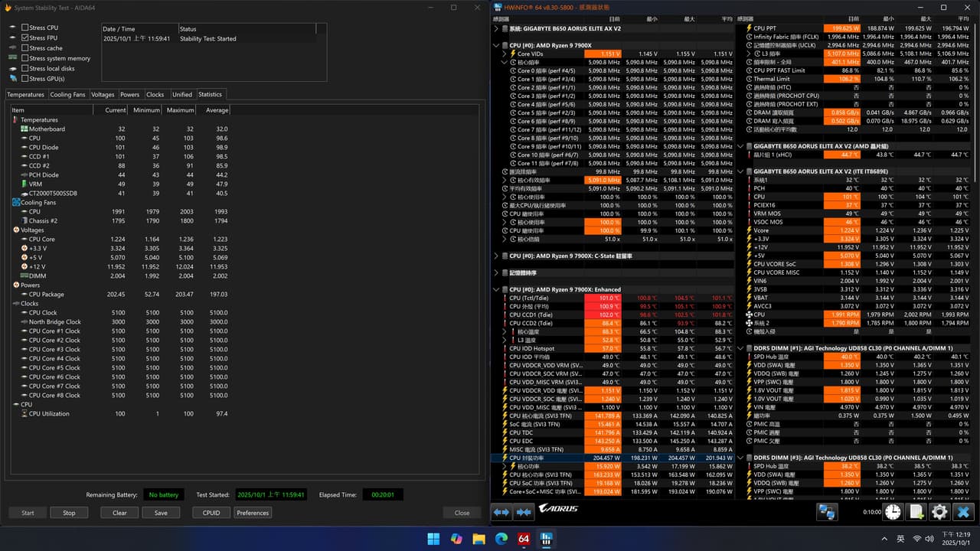
Task: Click the thermometer icon beside Temperatures
Action: tap(15, 120)
